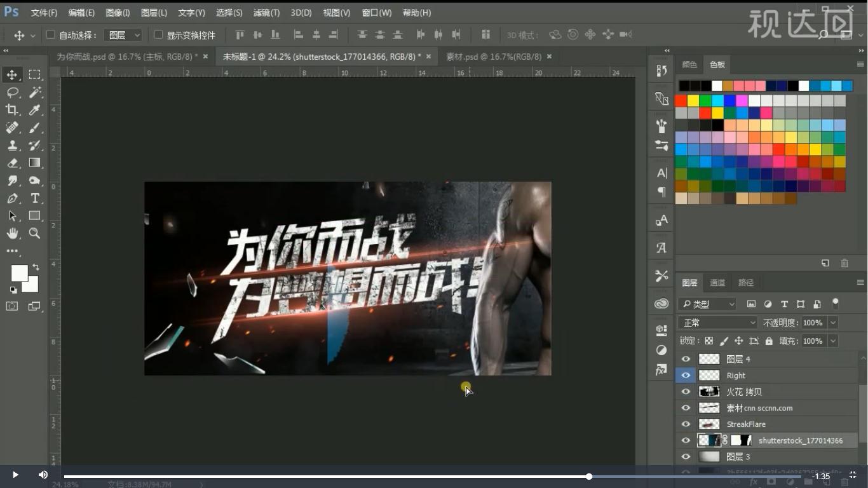Select the Hand tool

tap(11, 233)
